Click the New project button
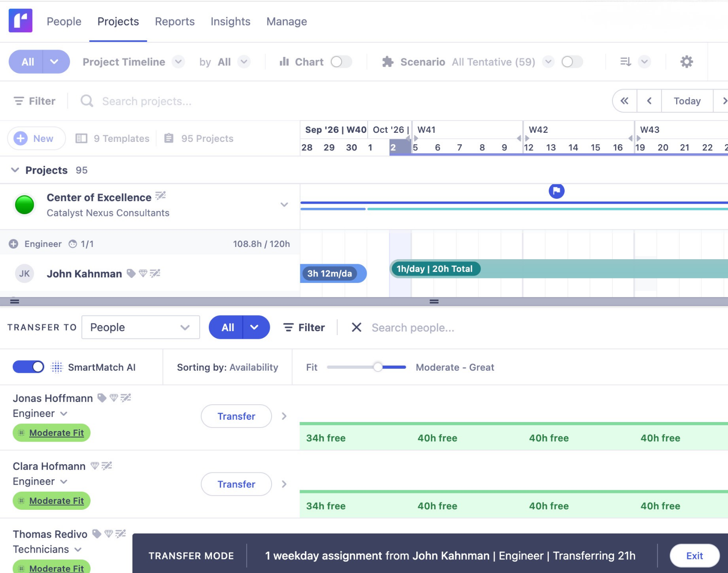This screenshot has height=573, width=728. (x=36, y=138)
